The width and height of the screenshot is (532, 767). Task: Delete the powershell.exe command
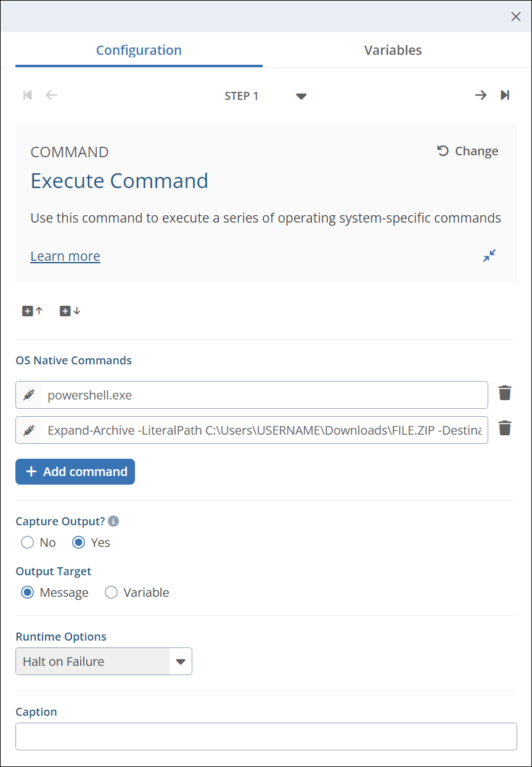[x=505, y=393]
